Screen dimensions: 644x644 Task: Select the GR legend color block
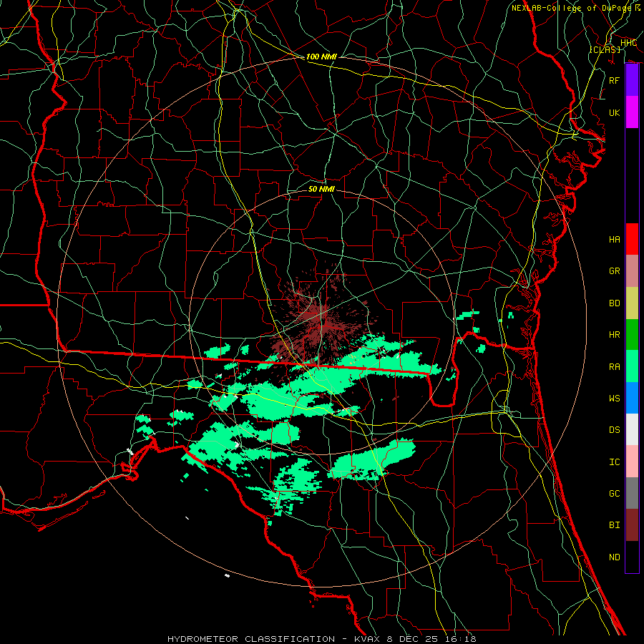[632, 270]
